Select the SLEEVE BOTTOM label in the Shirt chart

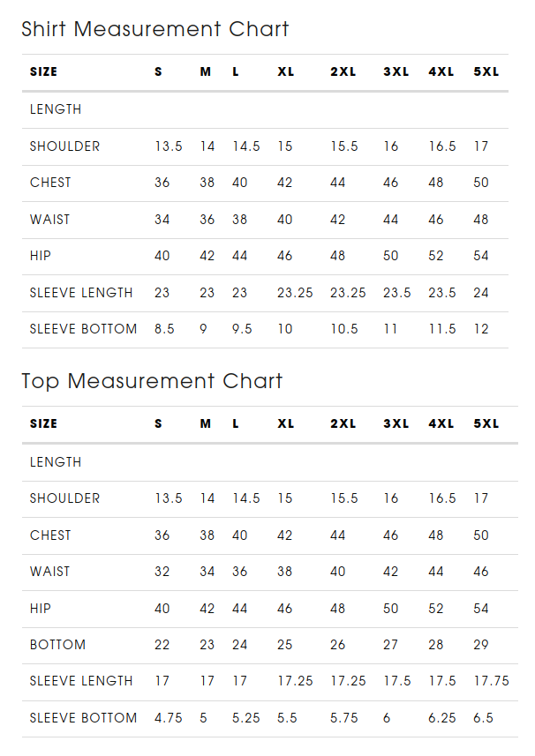(x=83, y=329)
